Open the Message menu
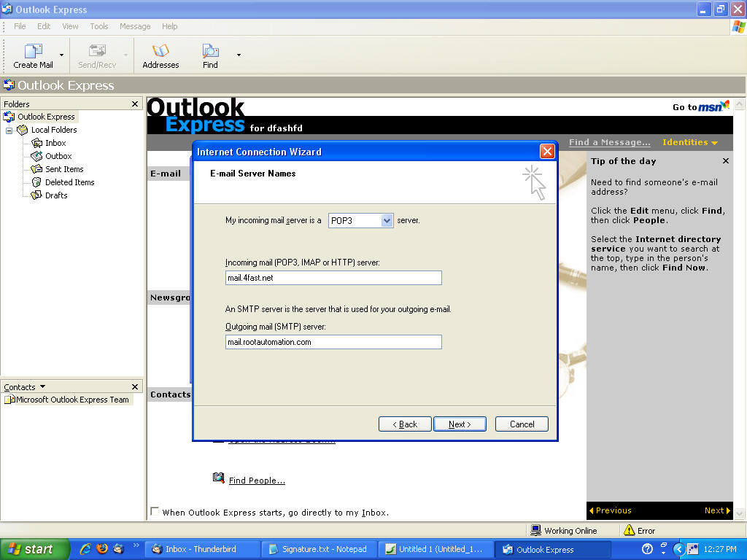Image resolution: width=747 pixels, height=560 pixels. click(135, 26)
